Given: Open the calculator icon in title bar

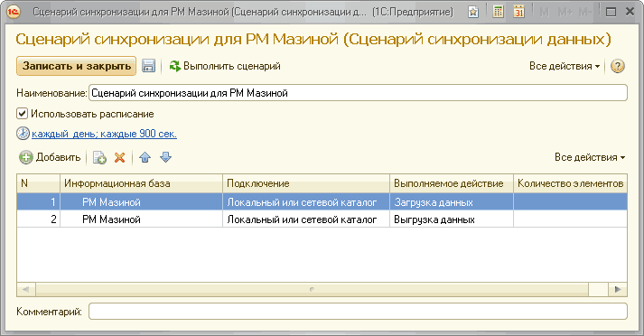Looking at the screenshot, I should (499, 12).
